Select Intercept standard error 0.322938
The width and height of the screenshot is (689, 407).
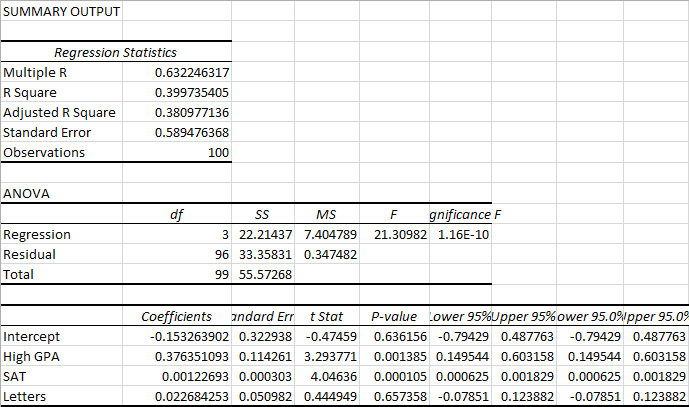click(x=263, y=336)
